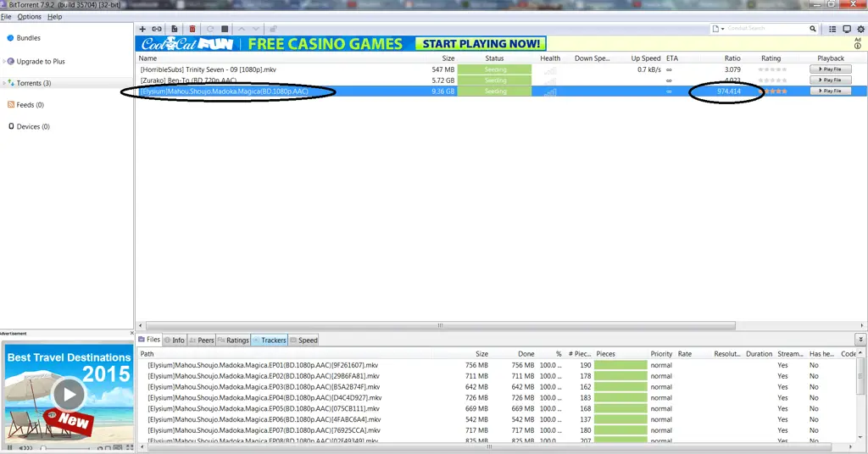Screen dimensions: 868x454
Task: Select Feeds (0) in the sidebar
Action: pos(30,104)
